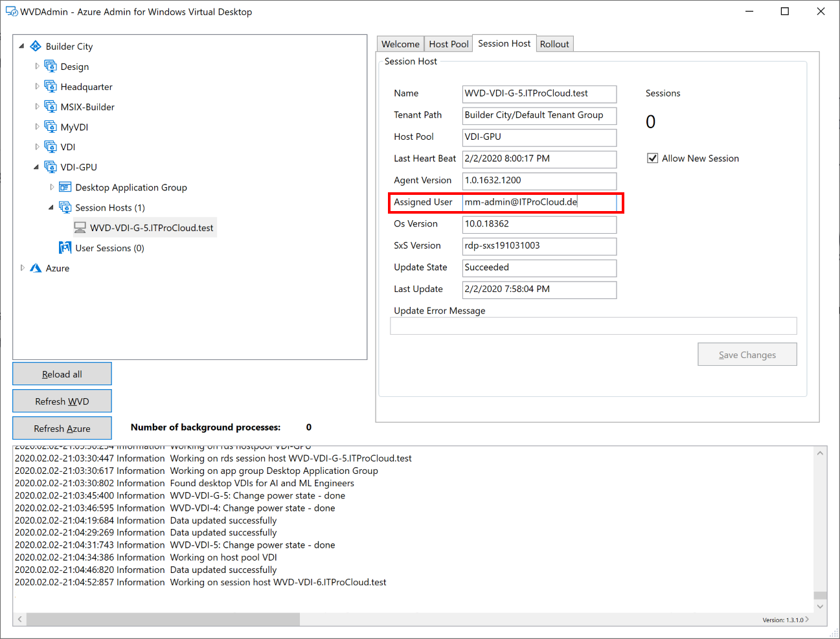
Task: Click log scroll down arrow
Action: tap(820, 607)
